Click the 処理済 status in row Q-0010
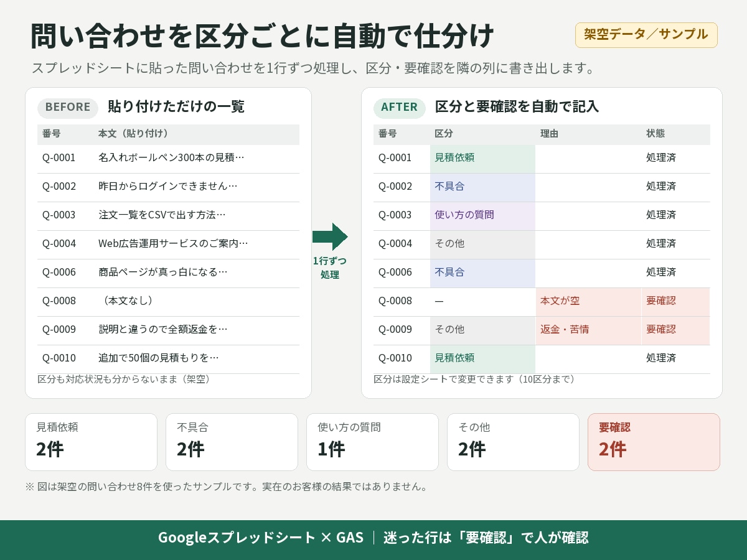Screen dimensions: 747x560 661,358
